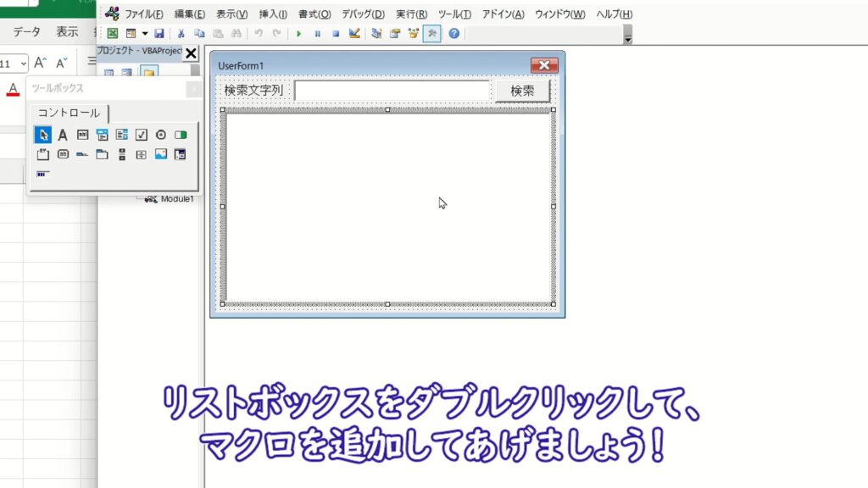
Task: Select the Label control in the toolbox
Action: point(63,135)
